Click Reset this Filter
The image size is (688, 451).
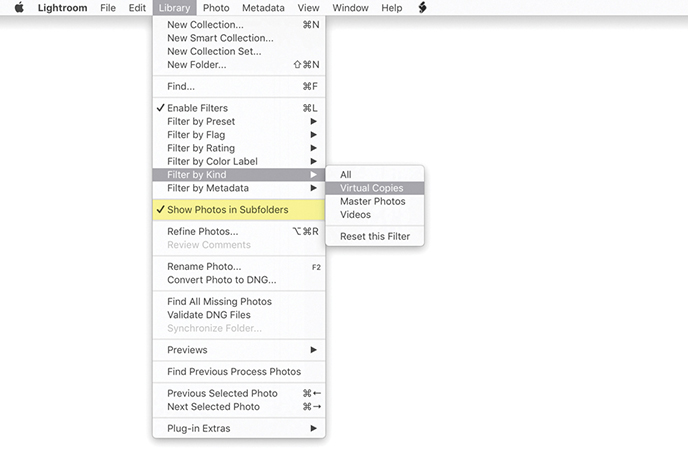click(375, 237)
